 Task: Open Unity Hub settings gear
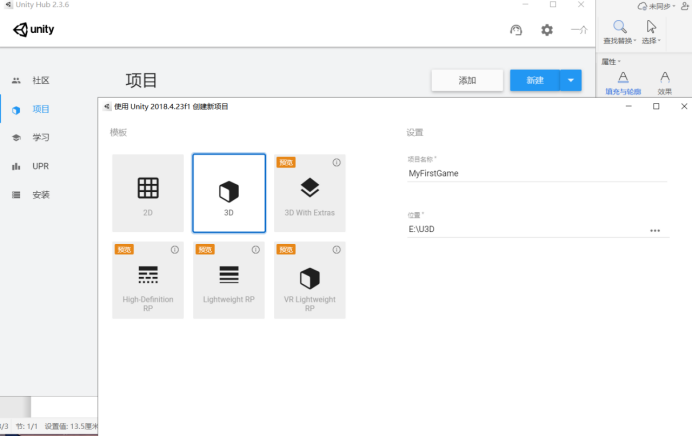[547, 30]
